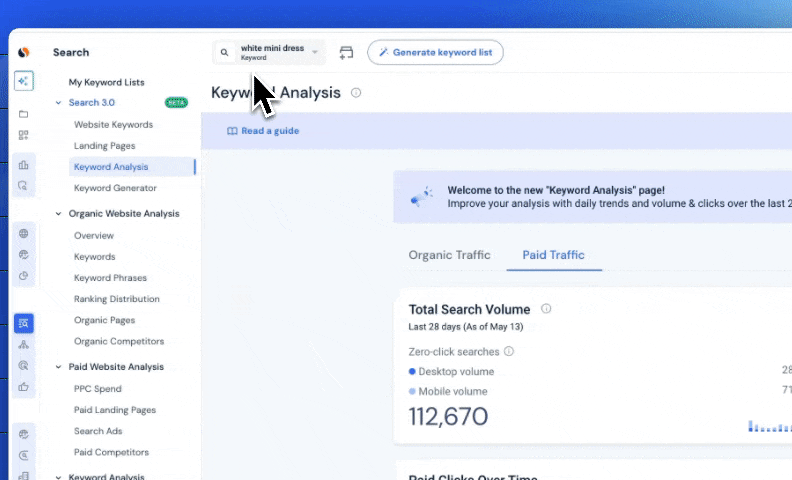Click Generate keyword list button

click(x=435, y=52)
